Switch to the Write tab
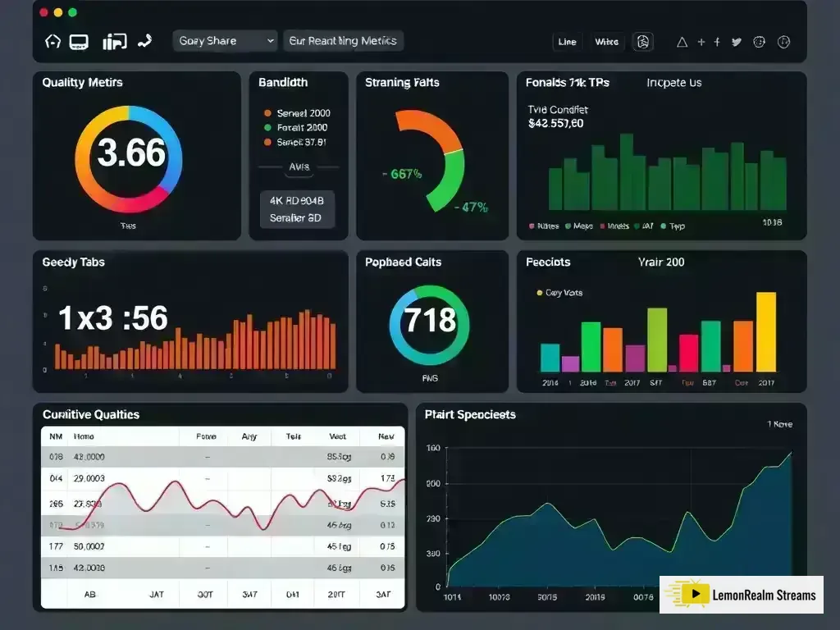This screenshot has height=630, width=840. click(x=606, y=41)
